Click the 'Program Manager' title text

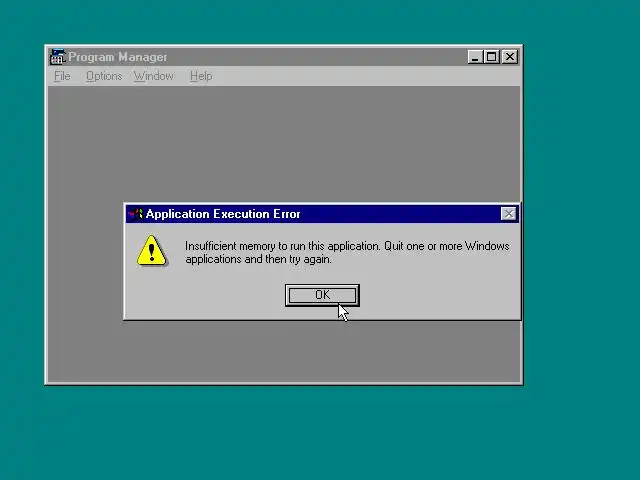coord(118,57)
